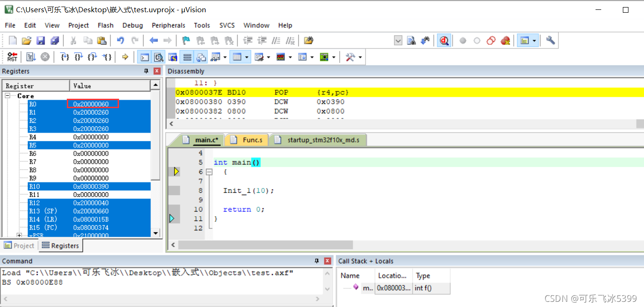644x307 pixels.
Task: Open the find text combo box dropdown
Action: coord(398,41)
